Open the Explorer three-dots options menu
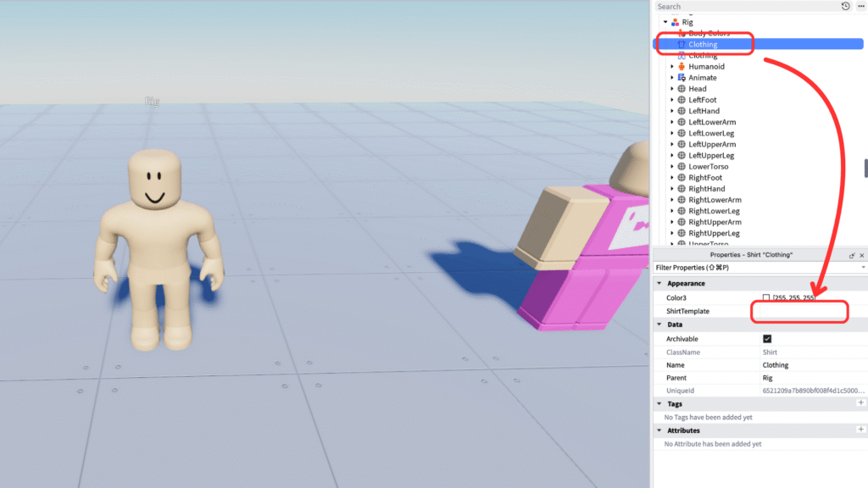 860,6
